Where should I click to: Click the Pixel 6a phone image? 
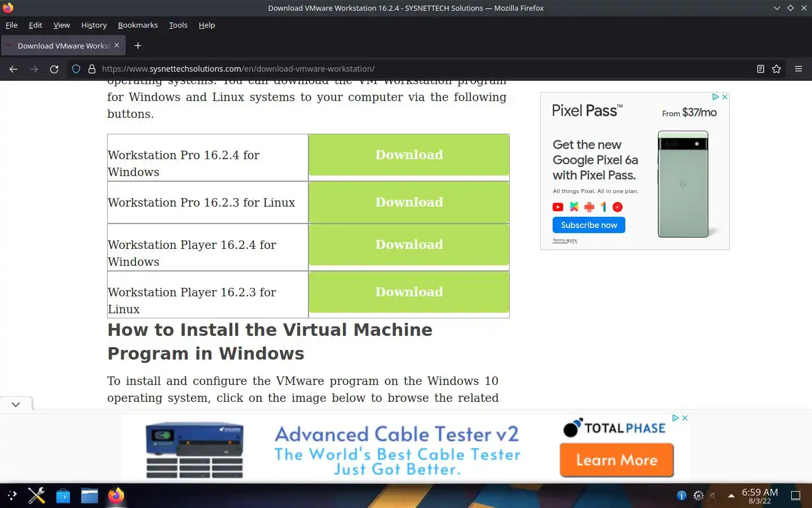coord(683,184)
